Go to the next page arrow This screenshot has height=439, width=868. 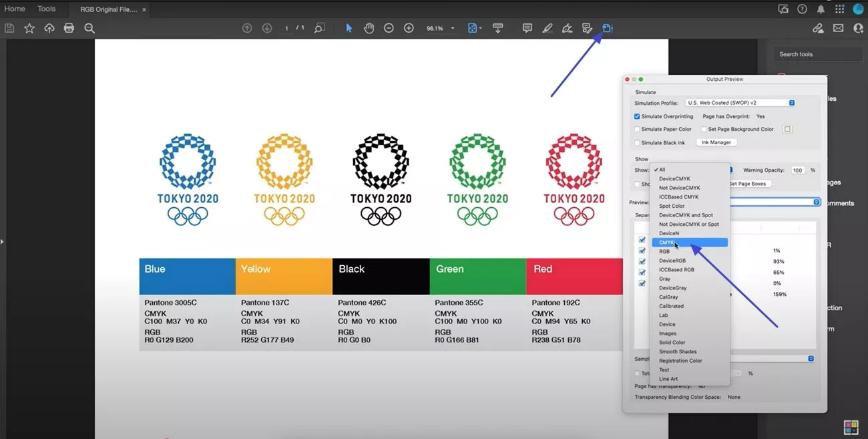tap(267, 28)
